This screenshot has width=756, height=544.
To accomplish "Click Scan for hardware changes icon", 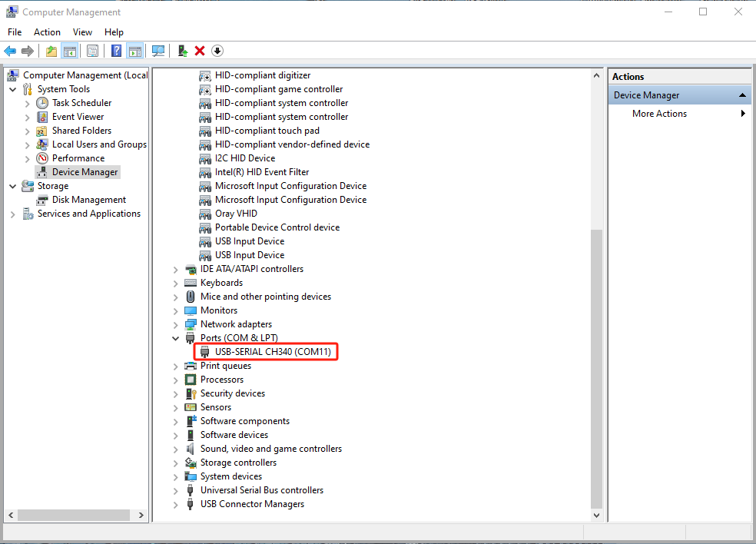I will (x=158, y=51).
